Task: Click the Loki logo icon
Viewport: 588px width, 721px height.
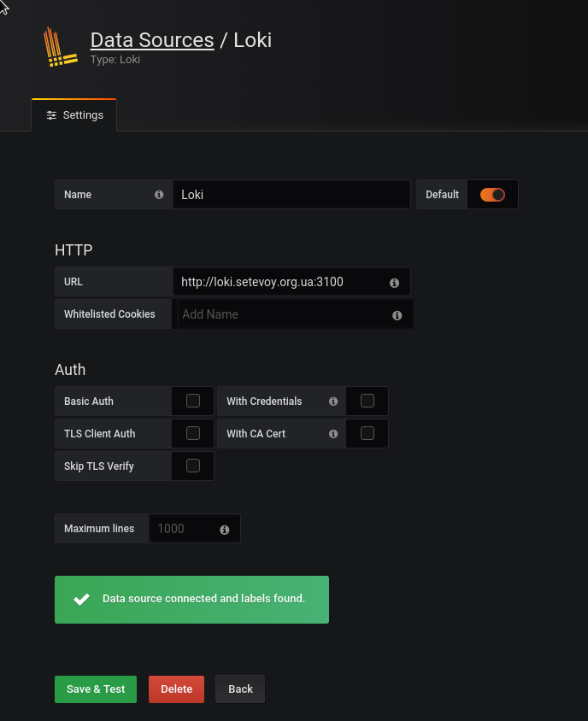Action: pyautogui.click(x=60, y=47)
